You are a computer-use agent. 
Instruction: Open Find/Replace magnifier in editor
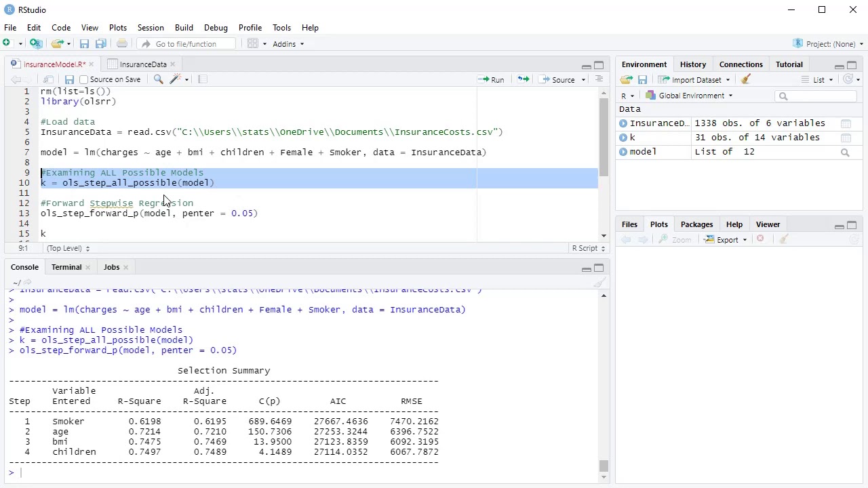[x=158, y=79]
